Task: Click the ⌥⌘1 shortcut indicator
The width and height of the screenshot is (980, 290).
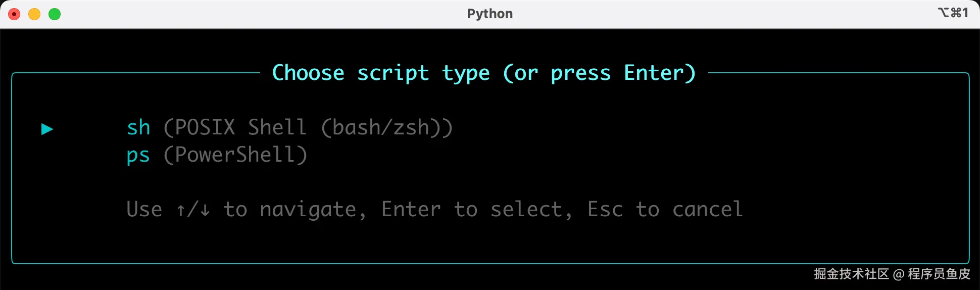Action: pyautogui.click(x=953, y=13)
